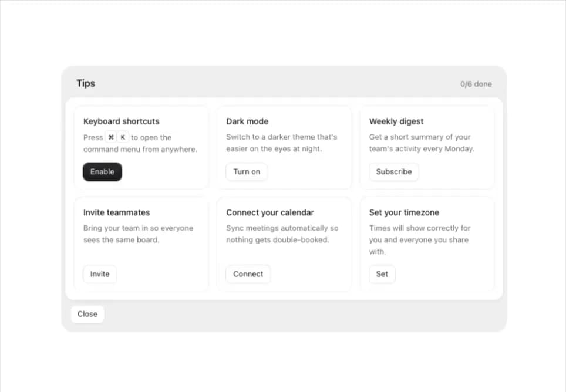Click the double-booked sync description text

click(x=282, y=234)
